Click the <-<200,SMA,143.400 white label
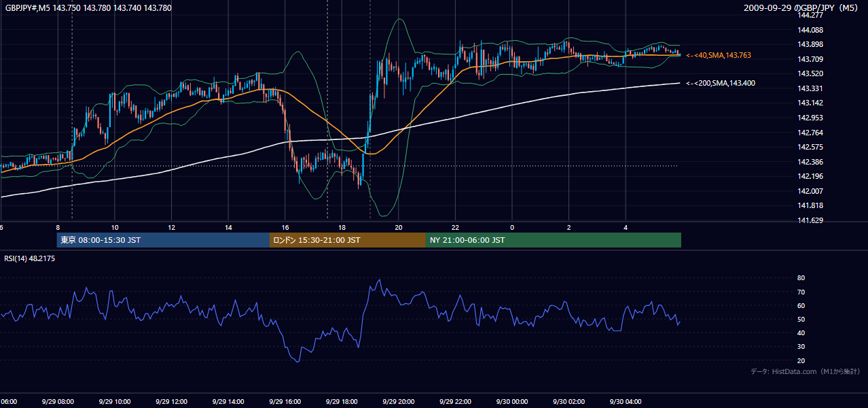The height and width of the screenshot is (408, 868). pyautogui.click(x=721, y=83)
